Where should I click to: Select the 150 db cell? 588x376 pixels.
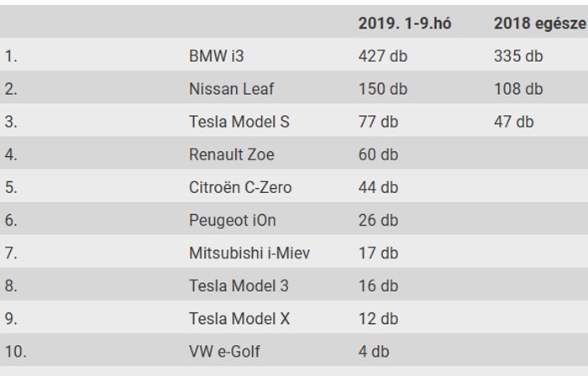(x=383, y=89)
